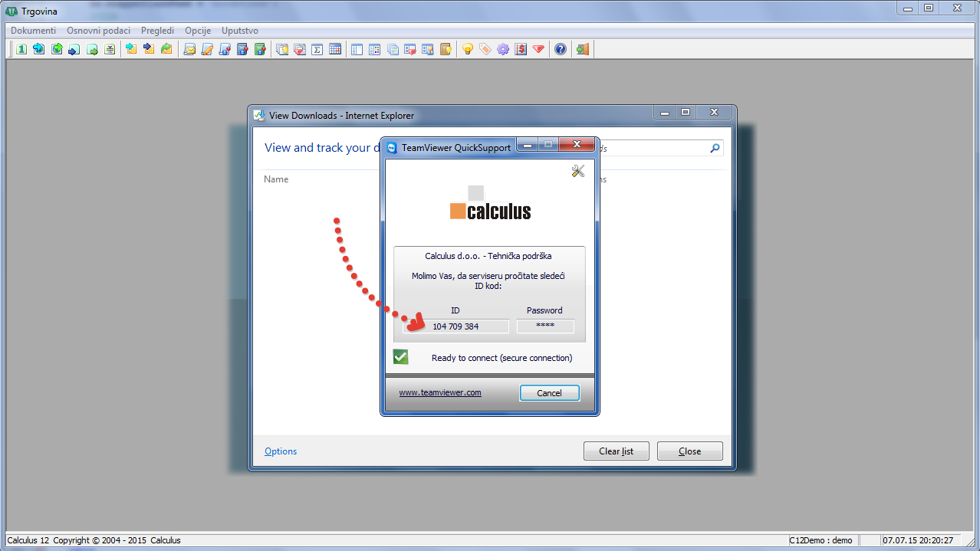Open the Dokumenti menu
This screenshot has height=551, width=980.
tap(33, 31)
